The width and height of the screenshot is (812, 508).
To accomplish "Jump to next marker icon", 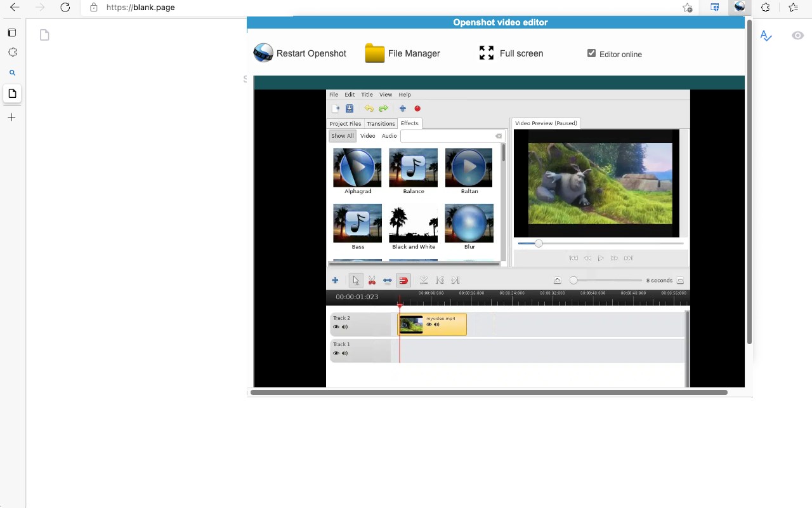I will (455, 280).
